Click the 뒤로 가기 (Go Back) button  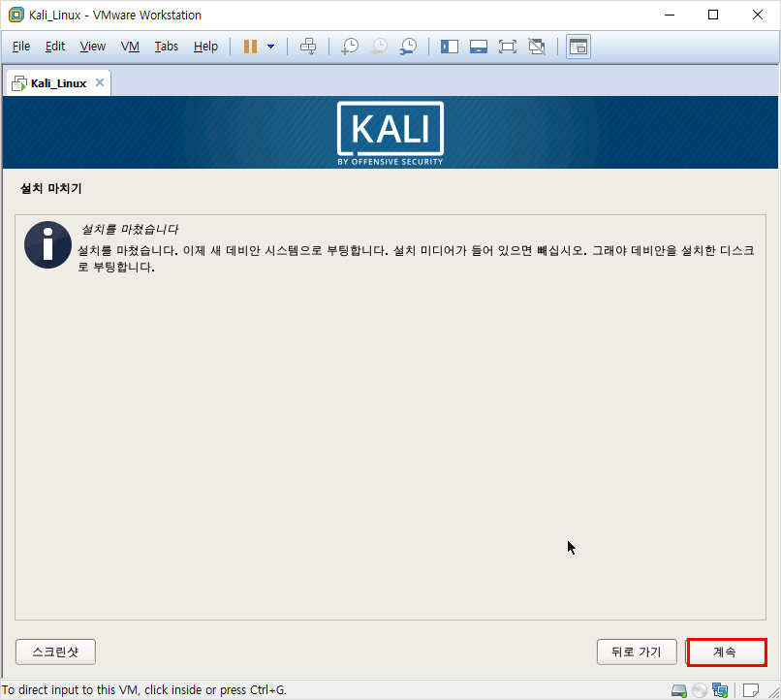[637, 652]
